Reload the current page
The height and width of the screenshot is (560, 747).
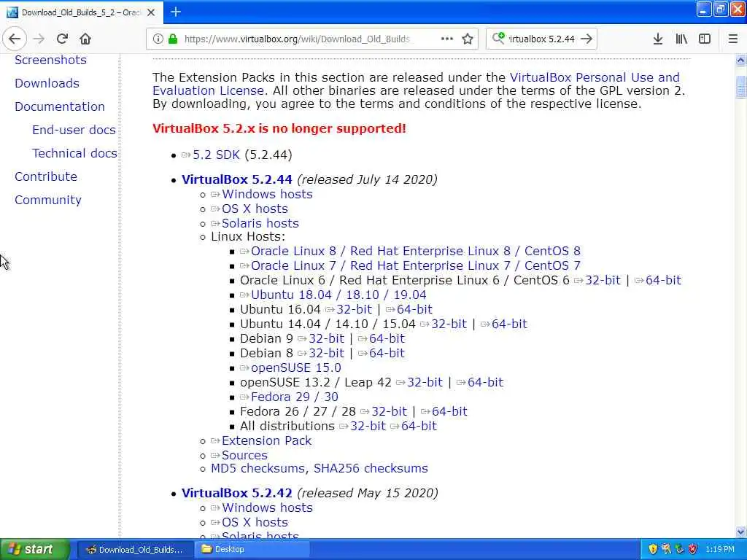62,39
